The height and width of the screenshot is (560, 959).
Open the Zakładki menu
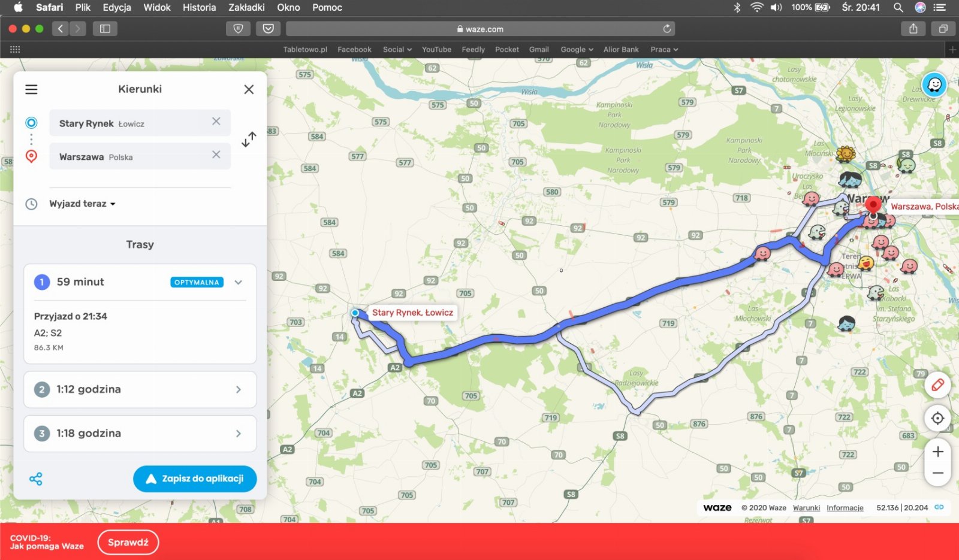coord(246,7)
